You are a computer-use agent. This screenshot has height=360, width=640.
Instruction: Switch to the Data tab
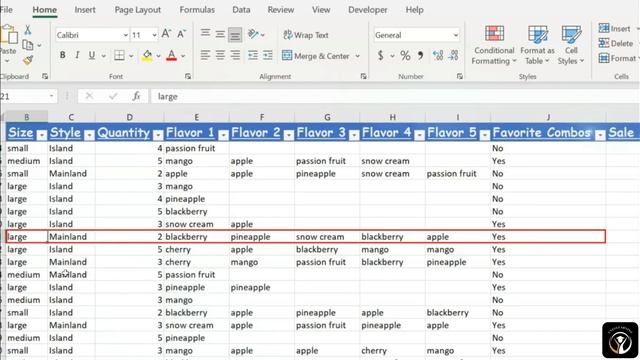point(241,10)
